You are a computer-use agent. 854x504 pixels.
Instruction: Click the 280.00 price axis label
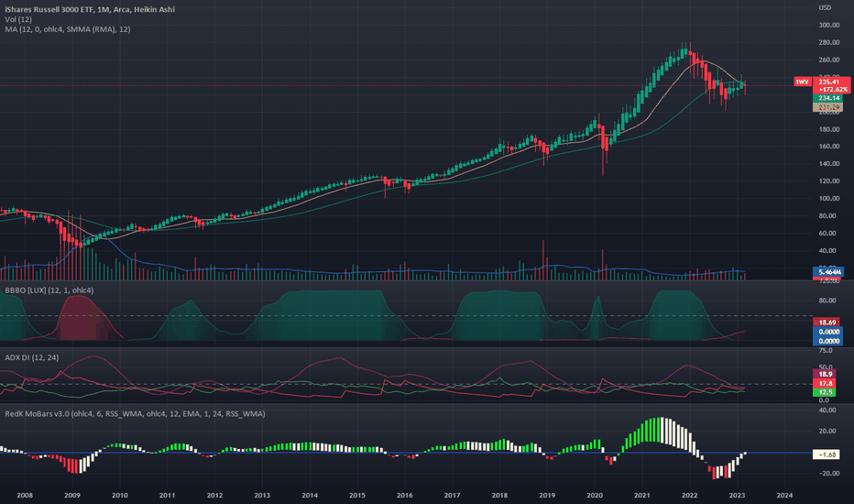tap(829, 42)
